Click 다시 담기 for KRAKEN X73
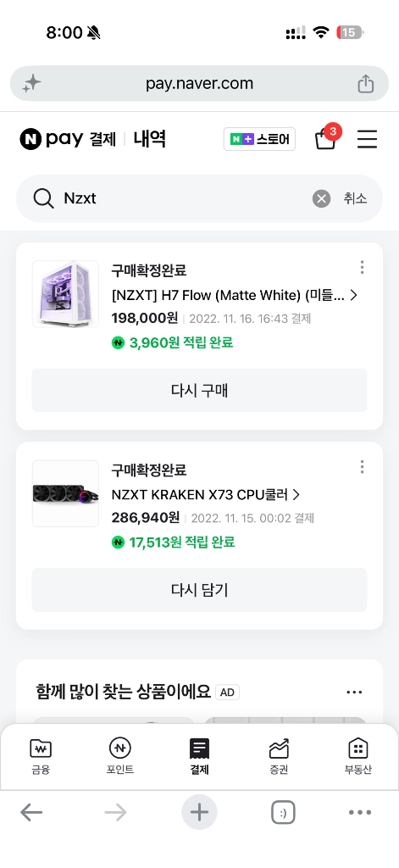 point(199,590)
